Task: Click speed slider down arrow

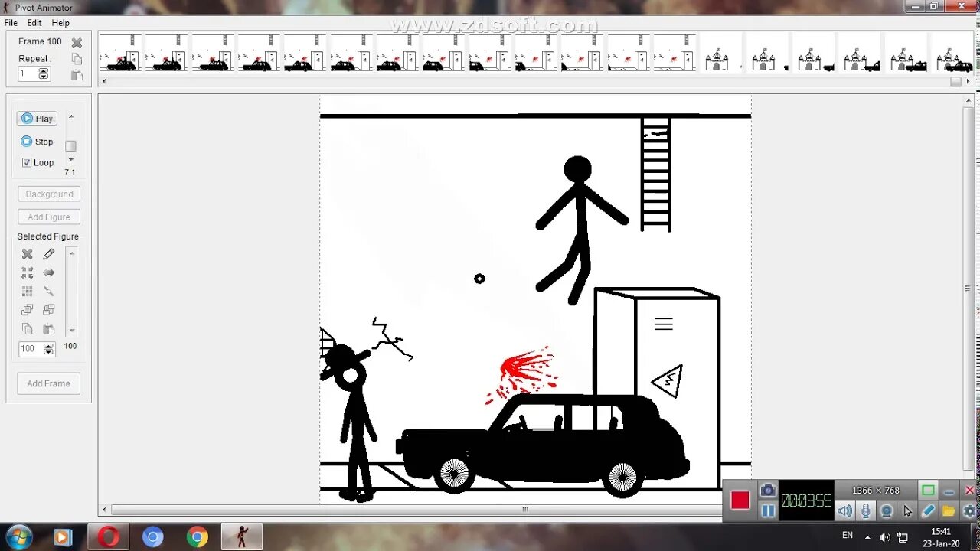Action: (71, 159)
